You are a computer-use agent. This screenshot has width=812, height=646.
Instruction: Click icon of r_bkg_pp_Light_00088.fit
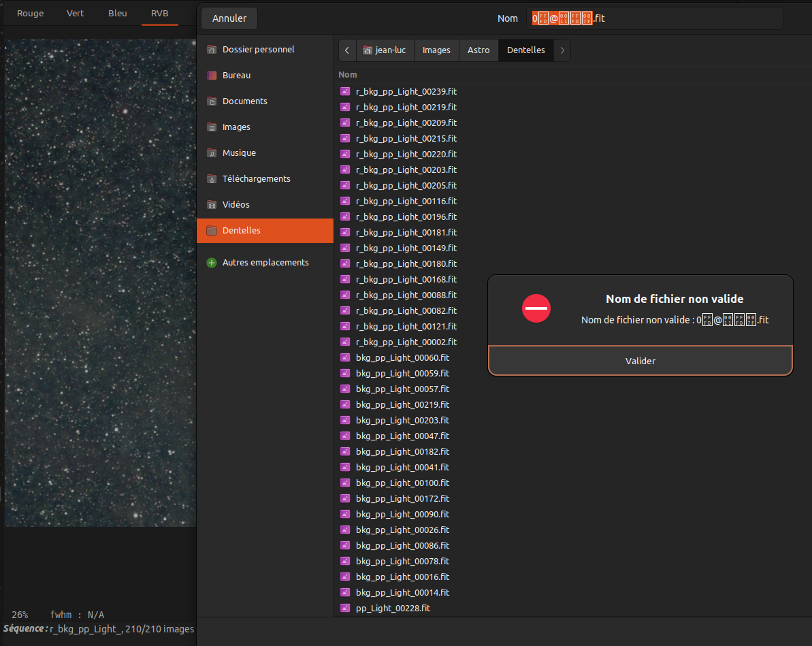pyautogui.click(x=345, y=295)
